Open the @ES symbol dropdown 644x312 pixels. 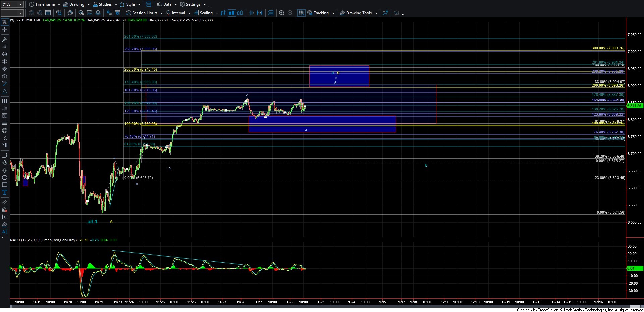coord(20,4)
